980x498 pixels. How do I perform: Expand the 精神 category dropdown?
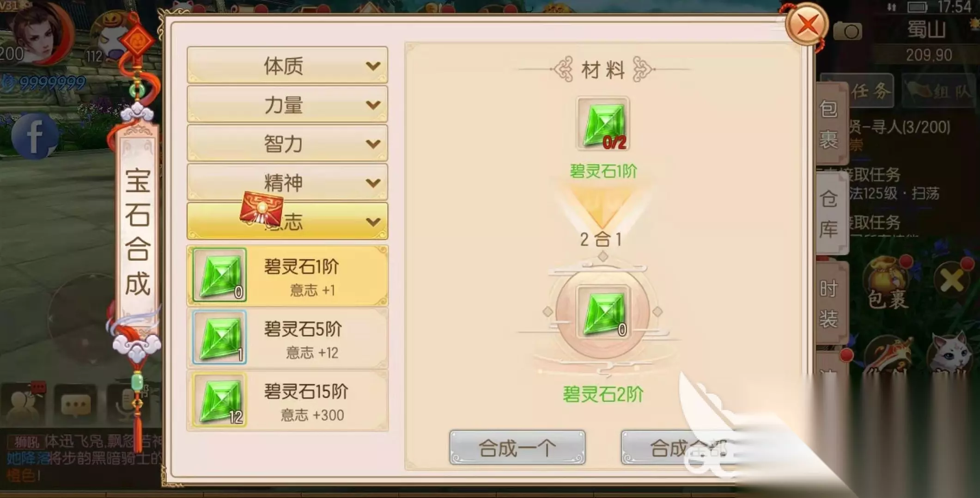(287, 182)
